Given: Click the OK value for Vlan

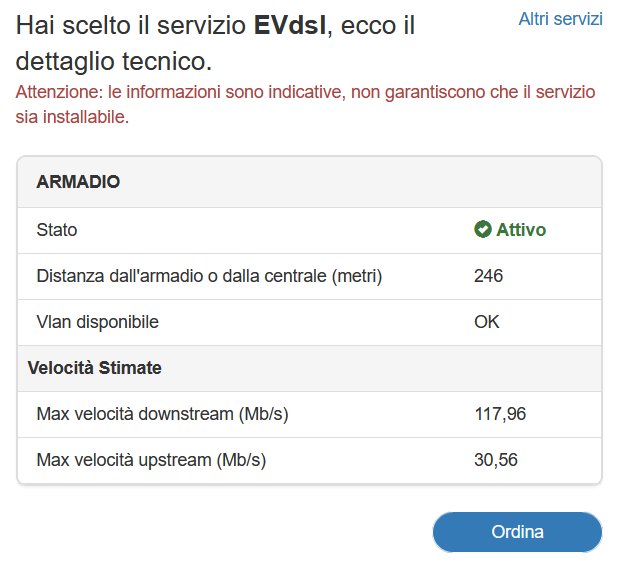Looking at the screenshot, I should point(487,322).
